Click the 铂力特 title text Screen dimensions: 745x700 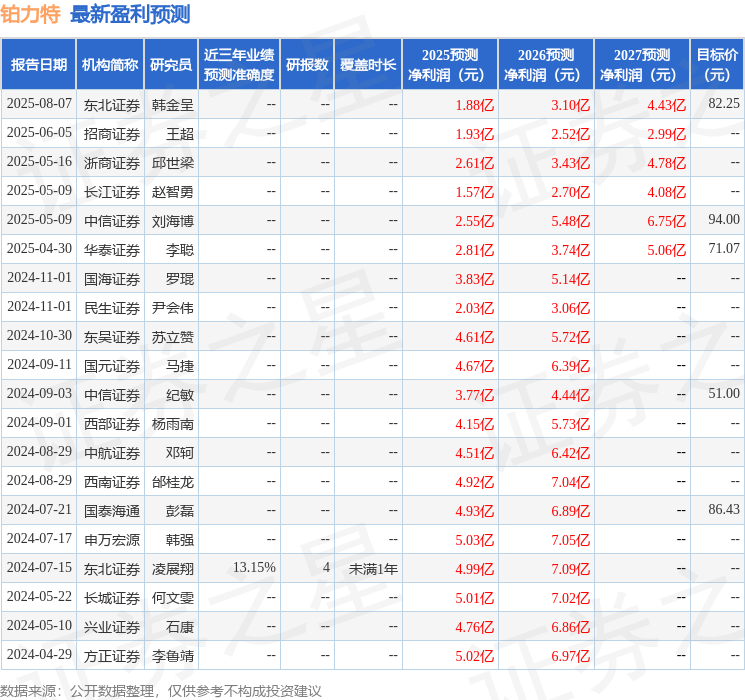(30, 14)
